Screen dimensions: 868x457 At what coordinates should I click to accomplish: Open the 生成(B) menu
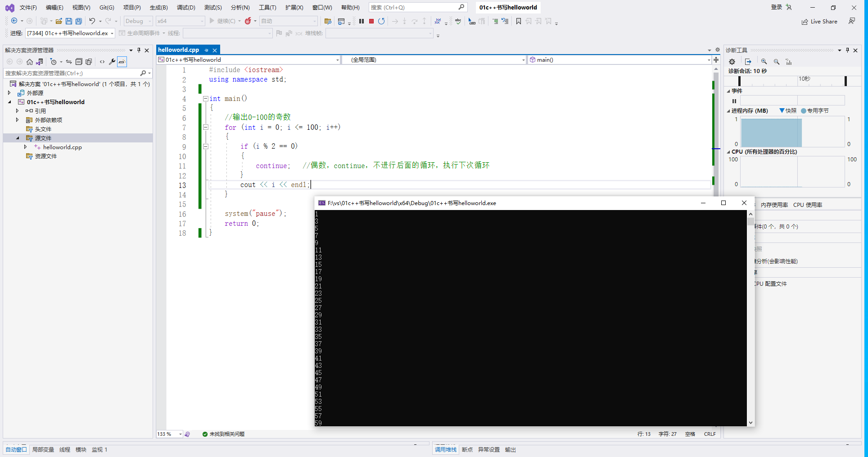pyautogui.click(x=158, y=8)
